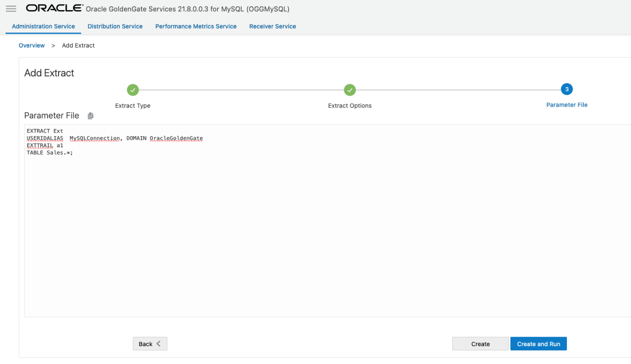Click the Create and Run button
Image resolution: width=631 pixels, height=364 pixels.
[539, 343]
